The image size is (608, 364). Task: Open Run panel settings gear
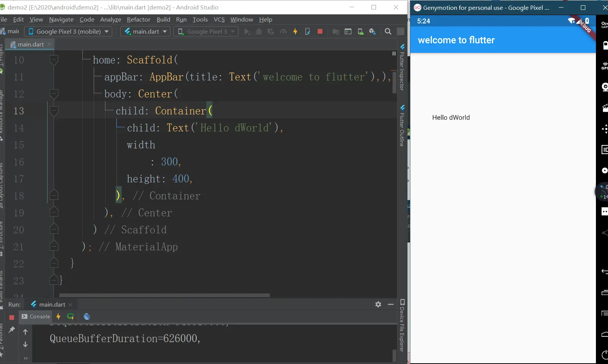[378, 304]
